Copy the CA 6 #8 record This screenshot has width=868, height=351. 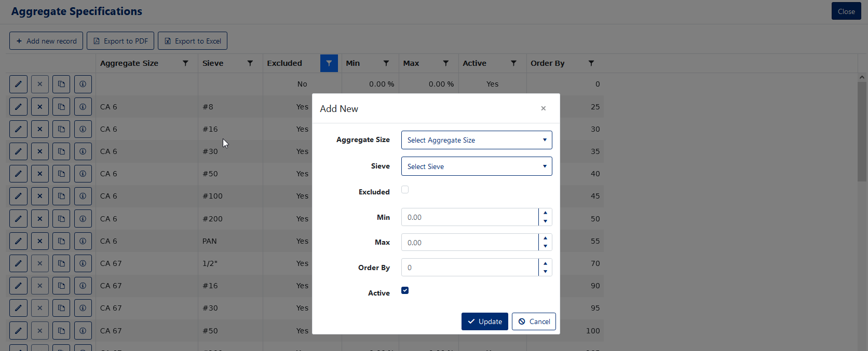point(61,107)
